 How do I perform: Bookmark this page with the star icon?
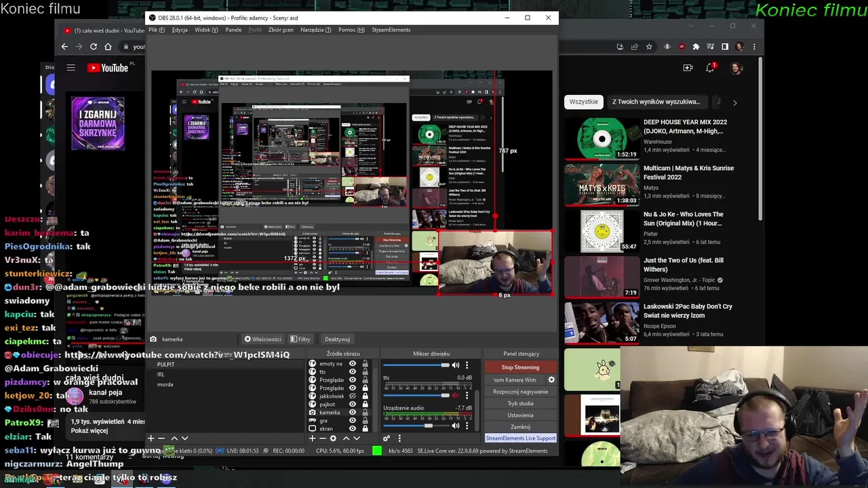[x=649, y=47]
